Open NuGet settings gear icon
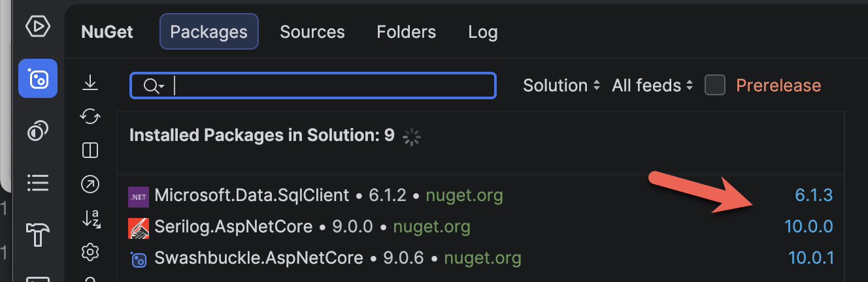Image resolution: width=868 pixels, height=282 pixels. [x=90, y=251]
